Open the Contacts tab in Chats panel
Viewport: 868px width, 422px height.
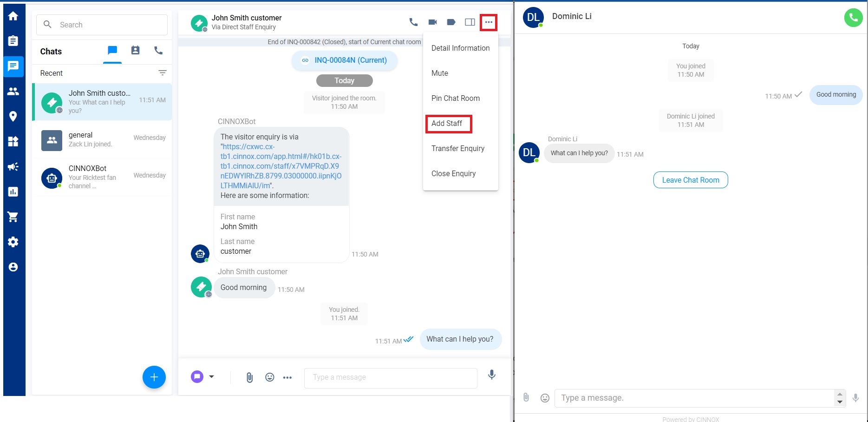coord(135,50)
